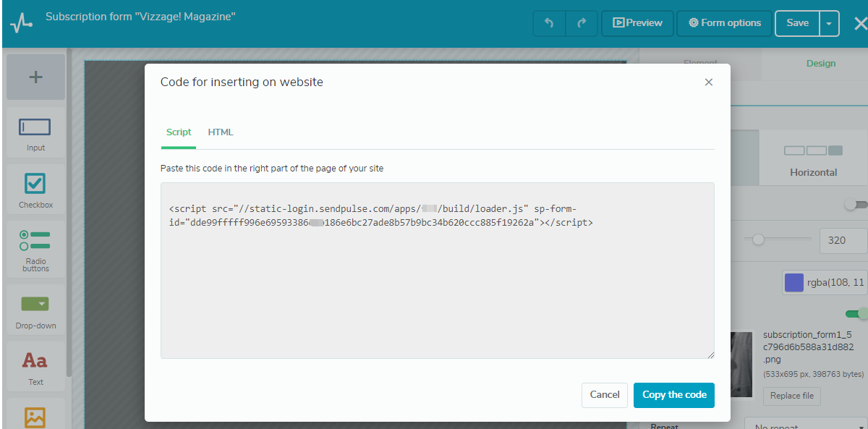The height and width of the screenshot is (429, 868).
Task: Switch to the HTML tab
Action: click(x=221, y=132)
